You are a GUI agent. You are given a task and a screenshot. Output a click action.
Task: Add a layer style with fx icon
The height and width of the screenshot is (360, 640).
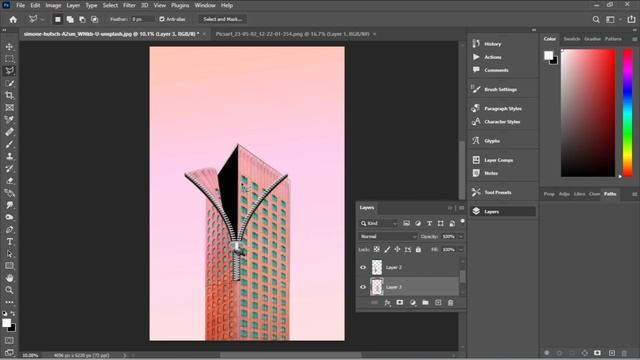click(387, 303)
